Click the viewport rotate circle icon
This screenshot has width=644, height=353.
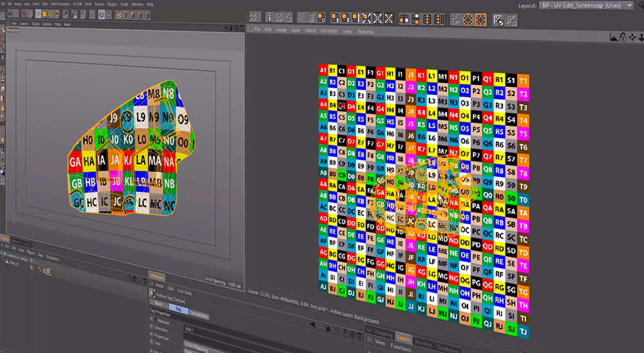[236, 28]
